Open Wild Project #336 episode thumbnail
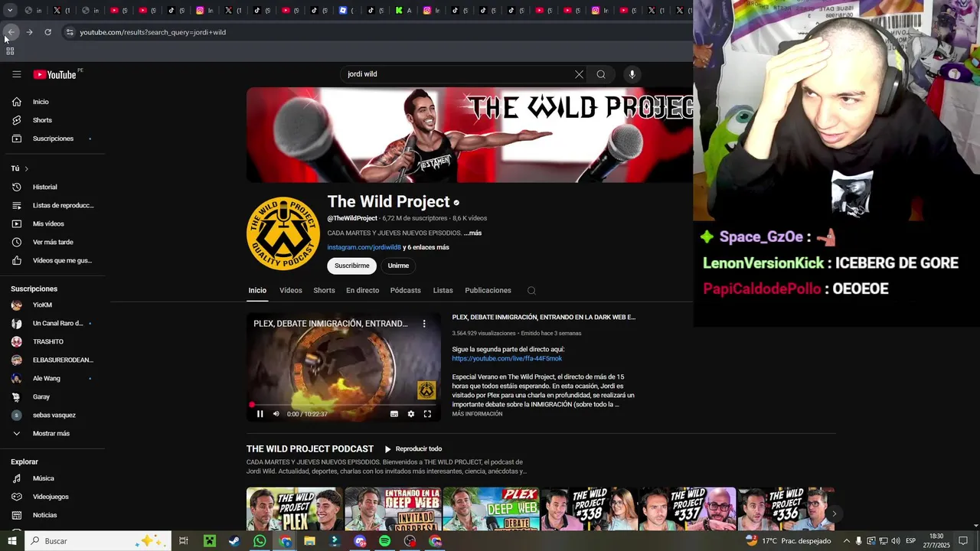 coord(785,509)
